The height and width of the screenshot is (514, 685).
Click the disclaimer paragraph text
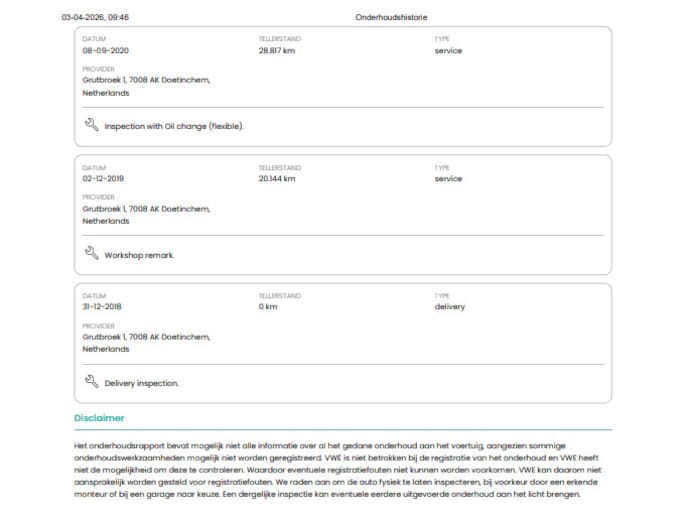tap(340, 468)
